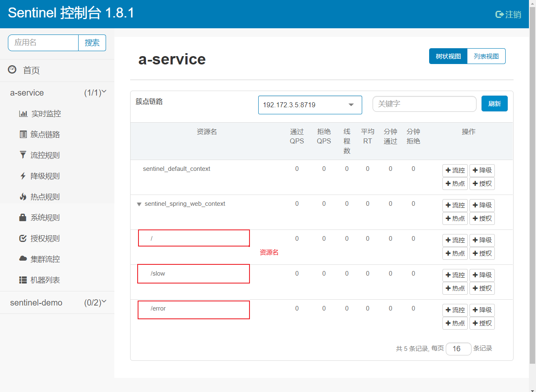
Task: Add 降级 rule for sentinel_spring_web_context
Action: pos(482,205)
